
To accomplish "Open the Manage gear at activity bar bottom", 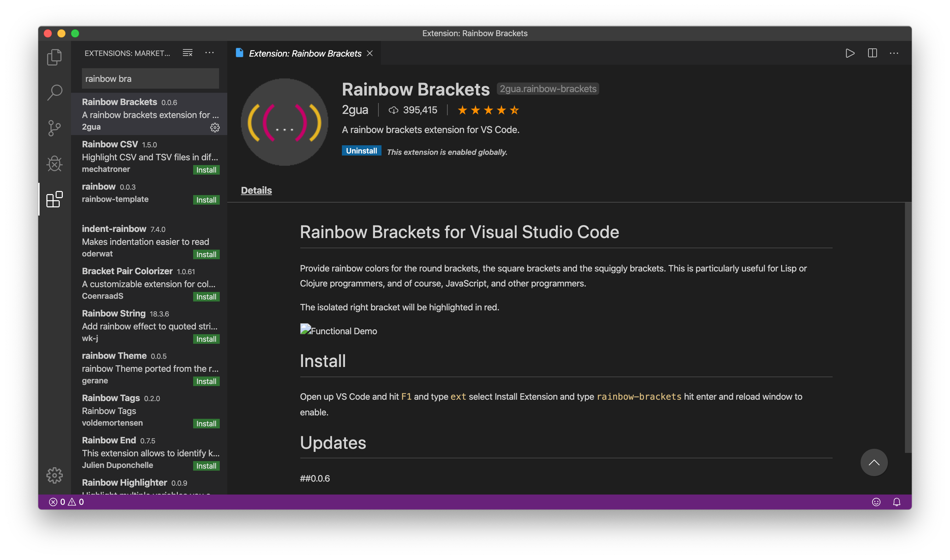I will (x=54, y=475).
